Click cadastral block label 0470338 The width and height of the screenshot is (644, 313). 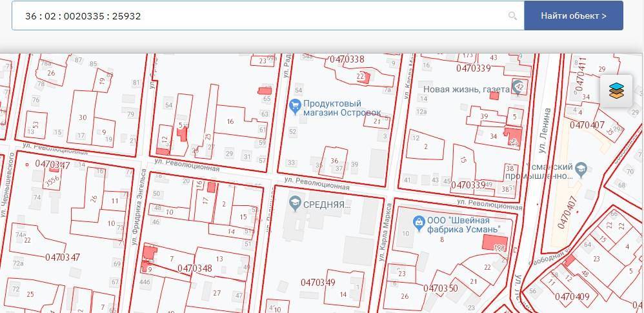(x=347, y=59)
